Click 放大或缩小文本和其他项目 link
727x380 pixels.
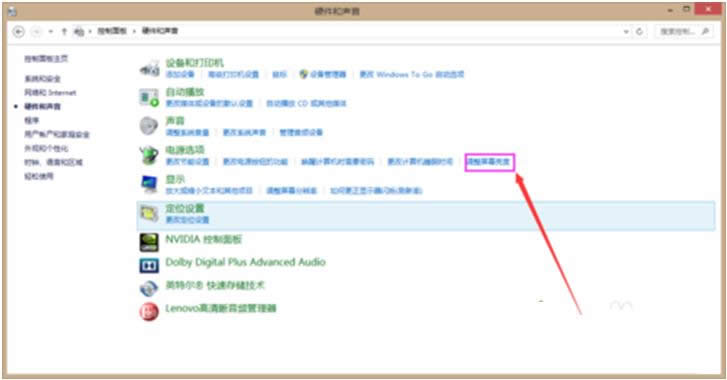tap(209, 190)
